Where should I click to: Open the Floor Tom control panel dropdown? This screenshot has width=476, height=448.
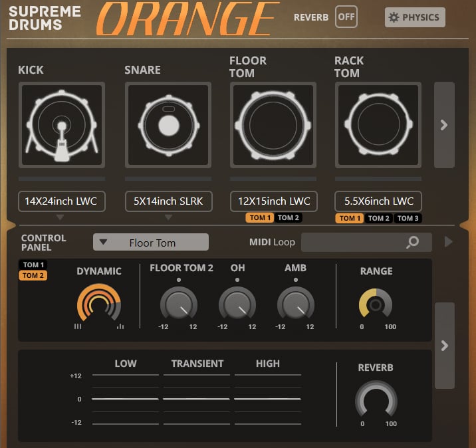[151, 243]
